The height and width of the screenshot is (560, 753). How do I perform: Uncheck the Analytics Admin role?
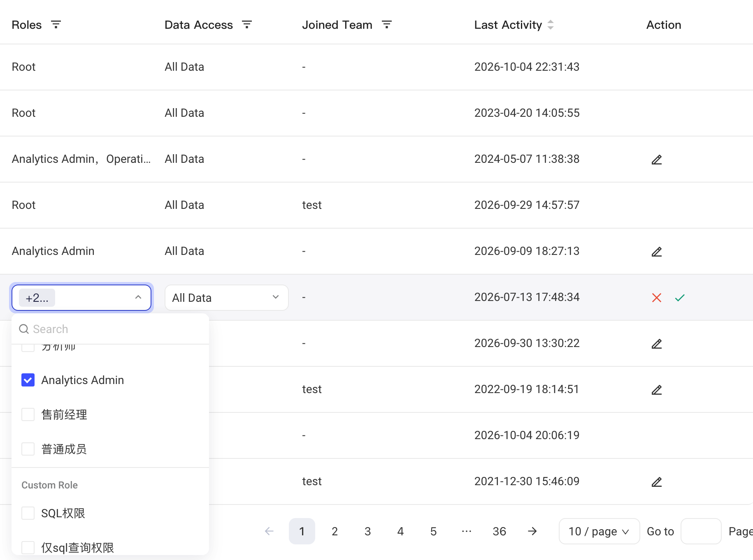pos(28,380)
